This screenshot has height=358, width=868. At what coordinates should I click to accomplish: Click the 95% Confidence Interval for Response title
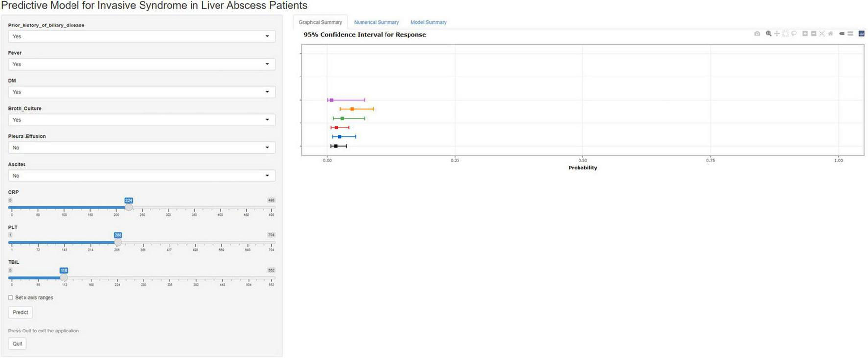coord(364,35)
